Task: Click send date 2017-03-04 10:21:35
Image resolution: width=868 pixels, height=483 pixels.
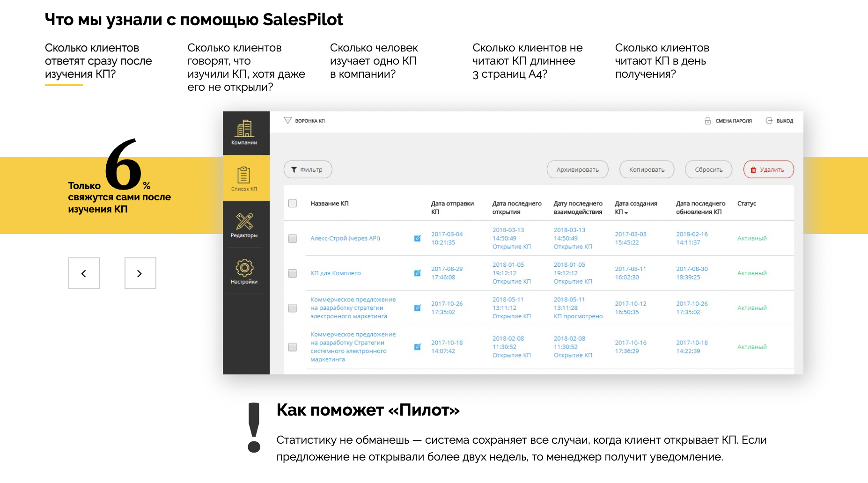Action: coord(447,238)
